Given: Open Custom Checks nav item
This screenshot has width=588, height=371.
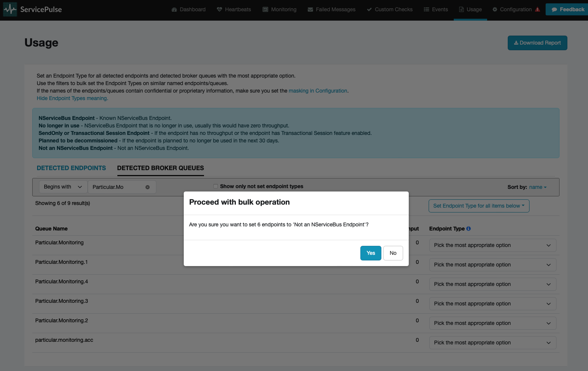Looking at the screenshot, I should (390, 9).
